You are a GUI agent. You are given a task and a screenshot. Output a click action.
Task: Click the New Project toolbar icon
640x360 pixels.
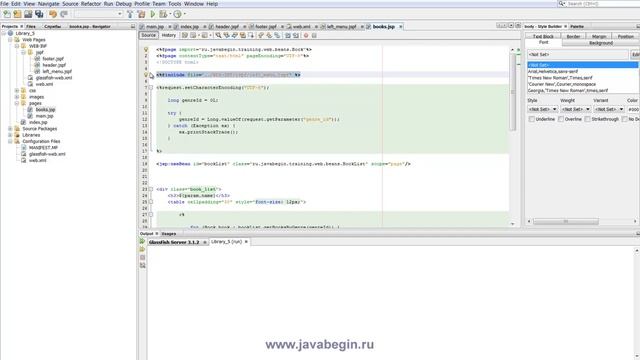18,14
